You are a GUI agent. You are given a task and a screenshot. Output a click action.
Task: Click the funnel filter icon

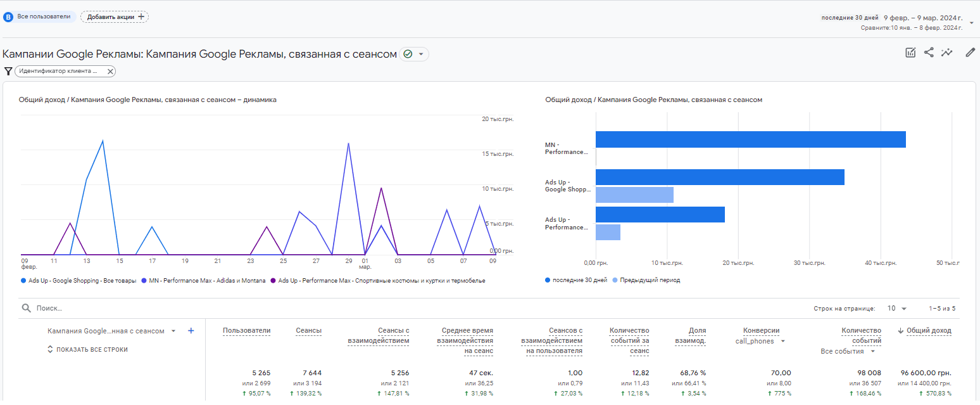pos(8,72)
